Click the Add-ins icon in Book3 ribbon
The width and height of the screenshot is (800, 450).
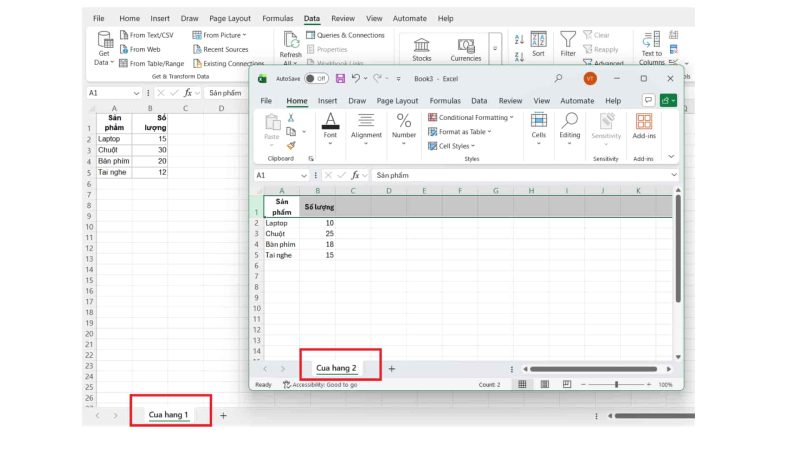644,126
